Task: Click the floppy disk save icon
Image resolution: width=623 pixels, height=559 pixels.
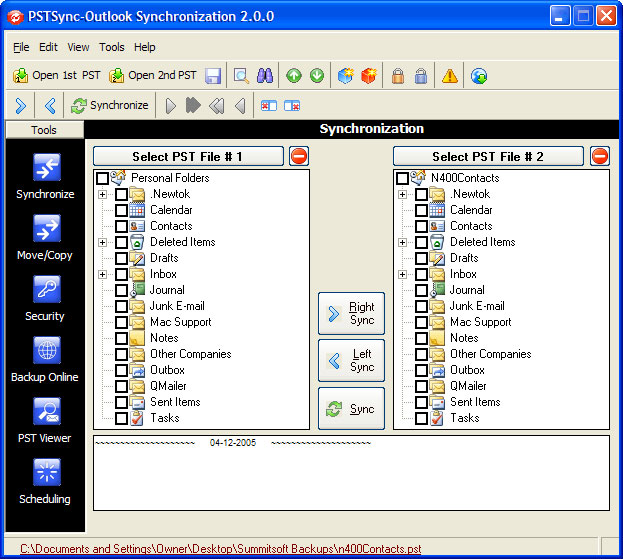Action: 213,75
